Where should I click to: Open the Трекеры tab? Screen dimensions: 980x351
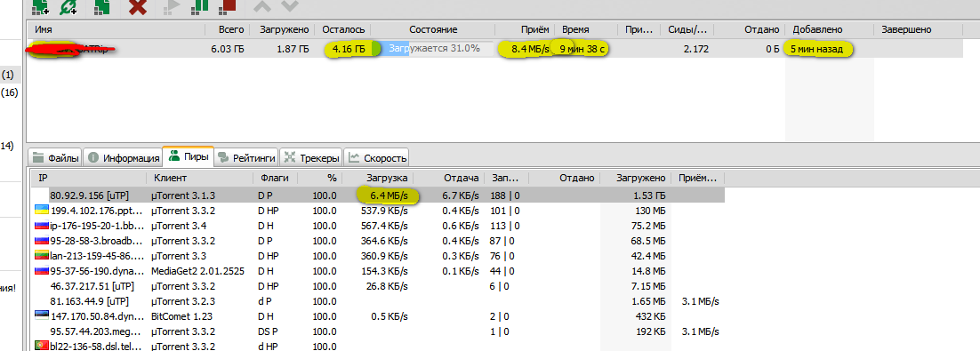click(x=311, y=157)
